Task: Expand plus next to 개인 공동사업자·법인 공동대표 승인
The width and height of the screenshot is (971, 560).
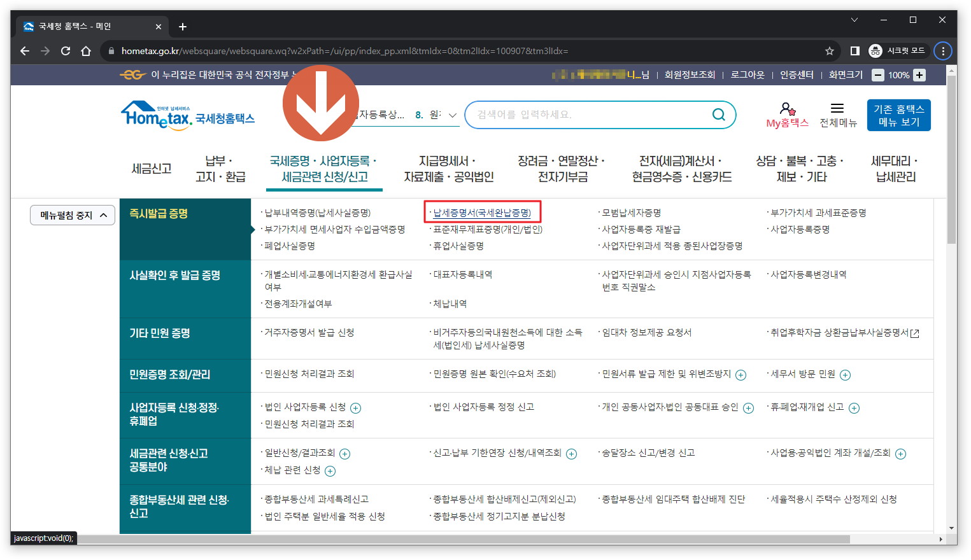Action: click(748, 408)
